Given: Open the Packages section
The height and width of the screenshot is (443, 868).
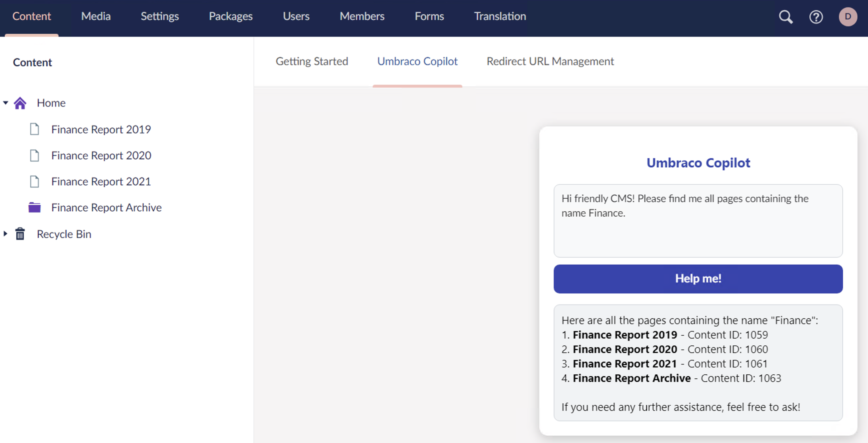Looking at the screenshot, I should pos(231,16).
